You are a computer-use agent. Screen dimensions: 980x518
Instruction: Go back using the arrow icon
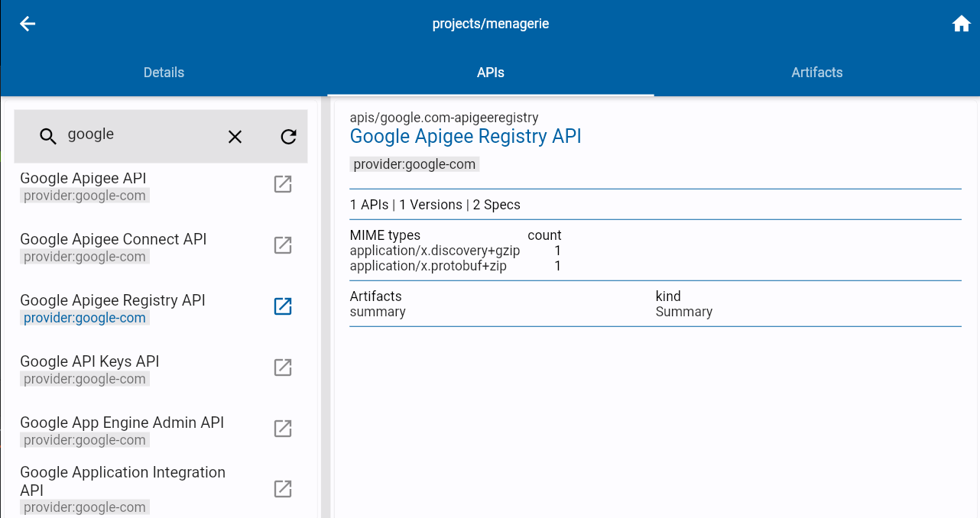[28, 24]
